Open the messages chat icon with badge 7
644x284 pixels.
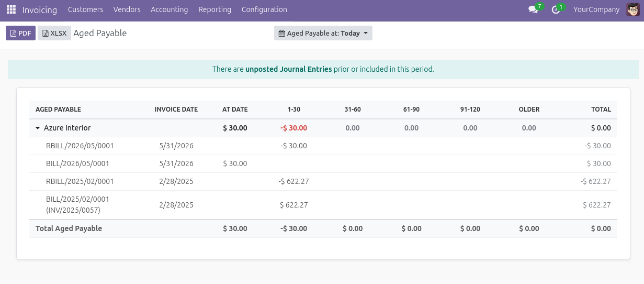pos(534,9)
